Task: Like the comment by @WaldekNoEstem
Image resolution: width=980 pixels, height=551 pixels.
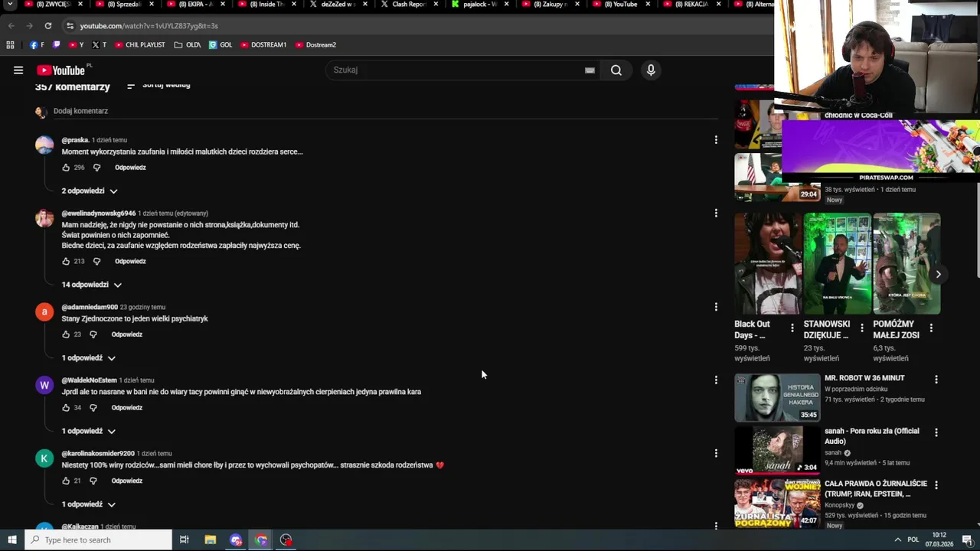Action: tap(66, 408)
